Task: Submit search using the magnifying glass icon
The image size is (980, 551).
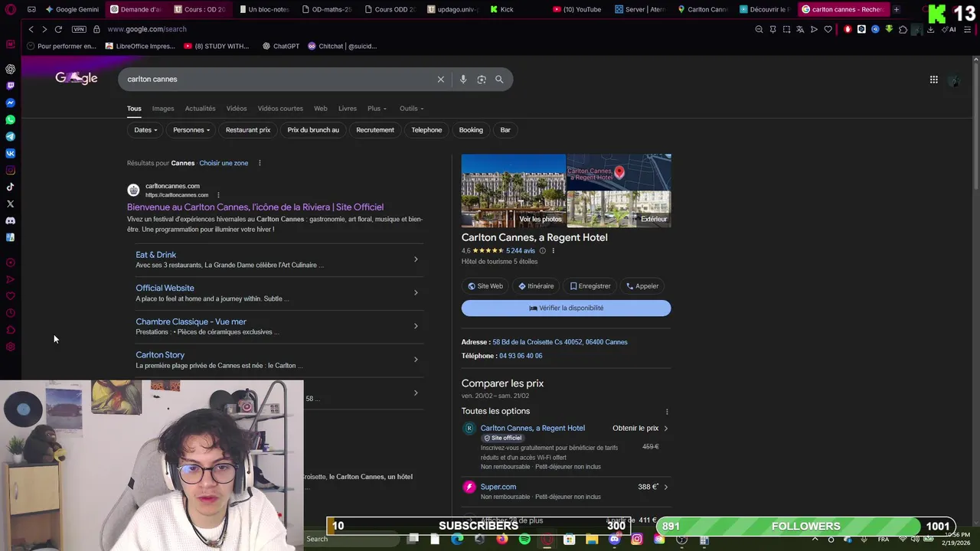Action: click(499, 79)
